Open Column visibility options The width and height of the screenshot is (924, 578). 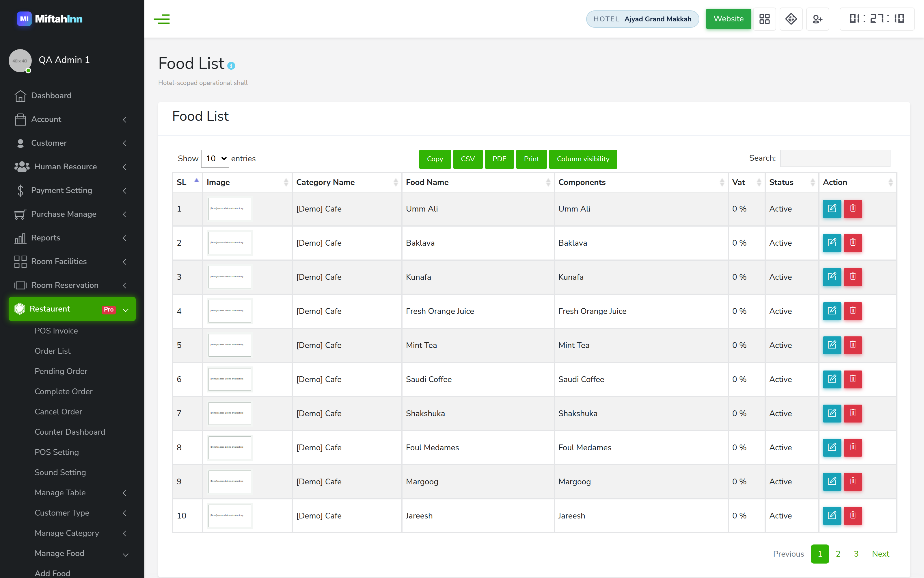(583, 159)
